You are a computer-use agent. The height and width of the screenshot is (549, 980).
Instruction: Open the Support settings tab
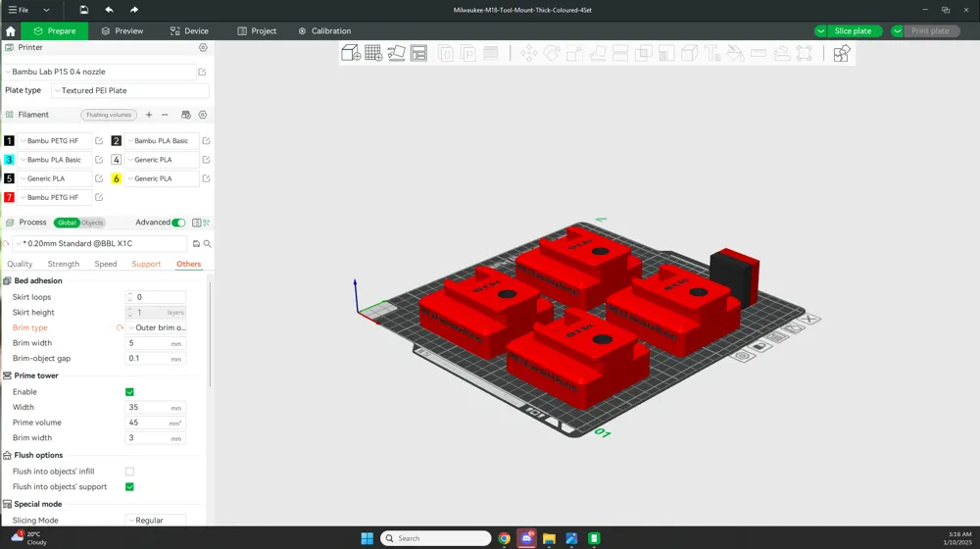[x=146, y=264]
